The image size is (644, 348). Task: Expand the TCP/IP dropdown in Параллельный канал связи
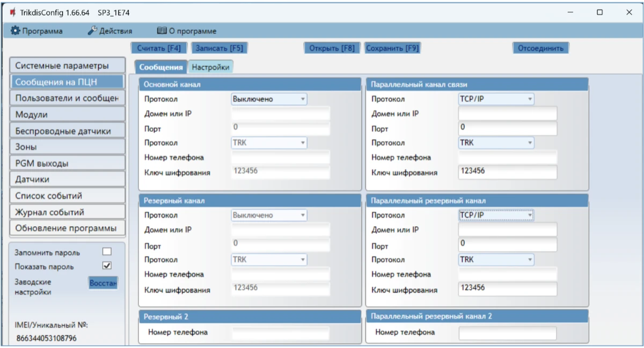coord(496,99)
